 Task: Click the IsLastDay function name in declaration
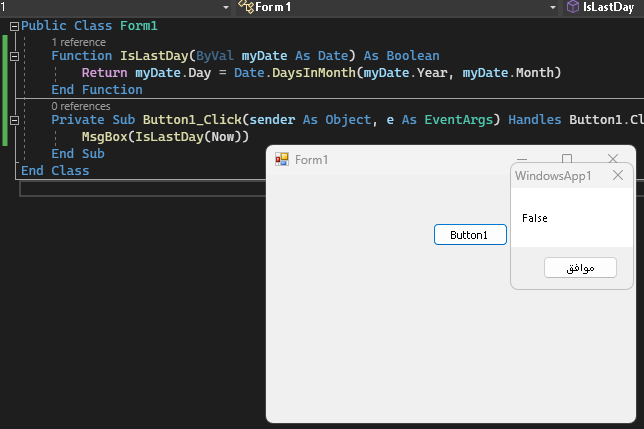[x=154, y=56]
